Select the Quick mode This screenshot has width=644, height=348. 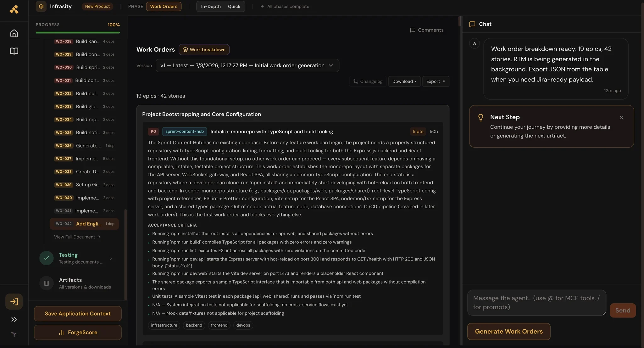click(234, 6)
